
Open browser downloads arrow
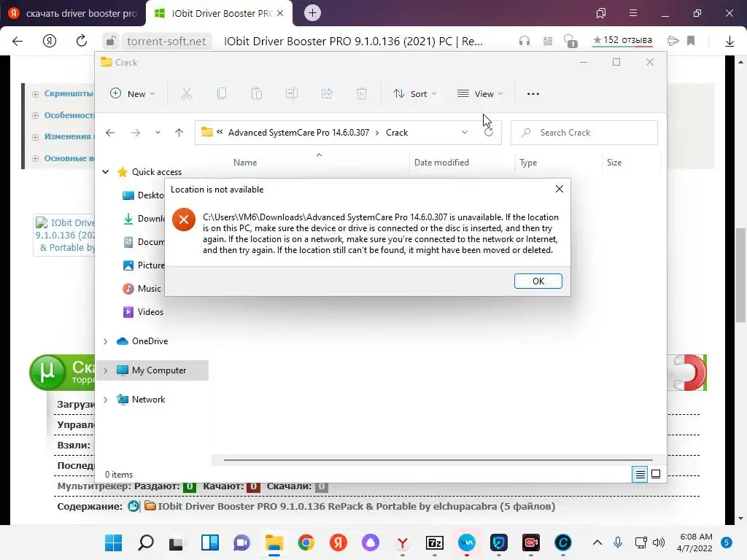click(x=729, y=42)
